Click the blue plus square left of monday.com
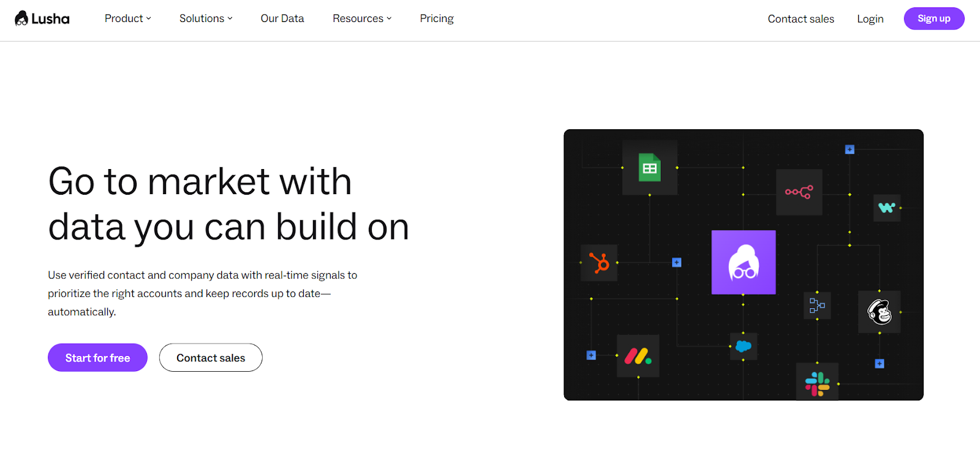Image resolution: width=980 pixels, height=463 pixels. [591, 355]
